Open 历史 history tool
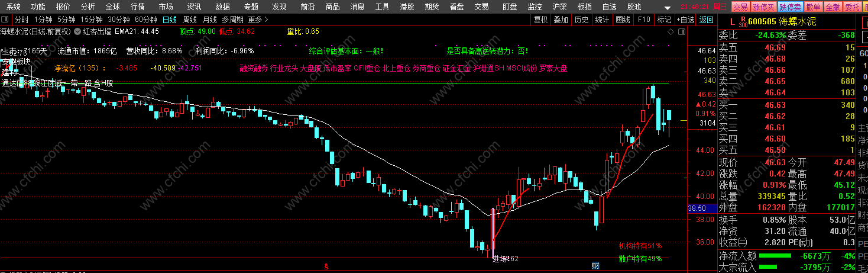868x273 pixels. pos(581,20)
